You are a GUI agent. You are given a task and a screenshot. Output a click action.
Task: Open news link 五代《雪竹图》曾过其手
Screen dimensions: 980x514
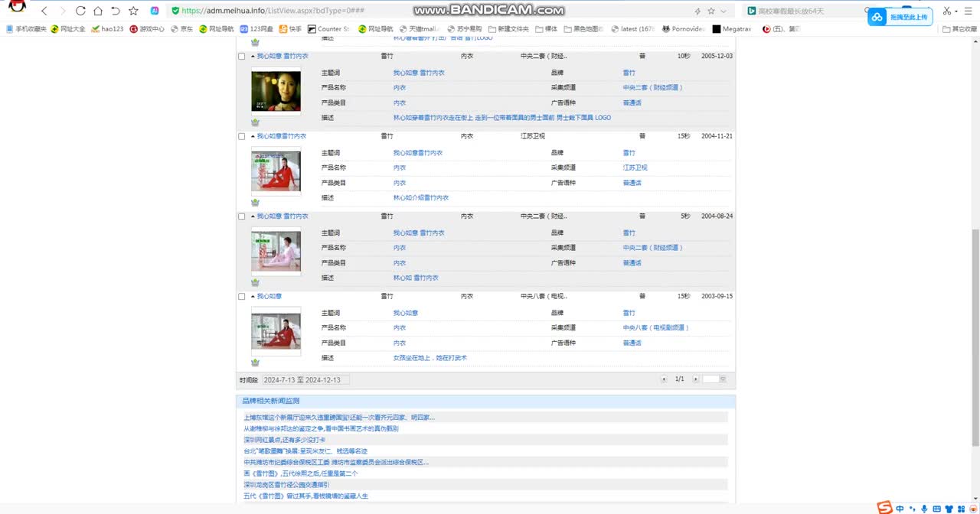306,496
